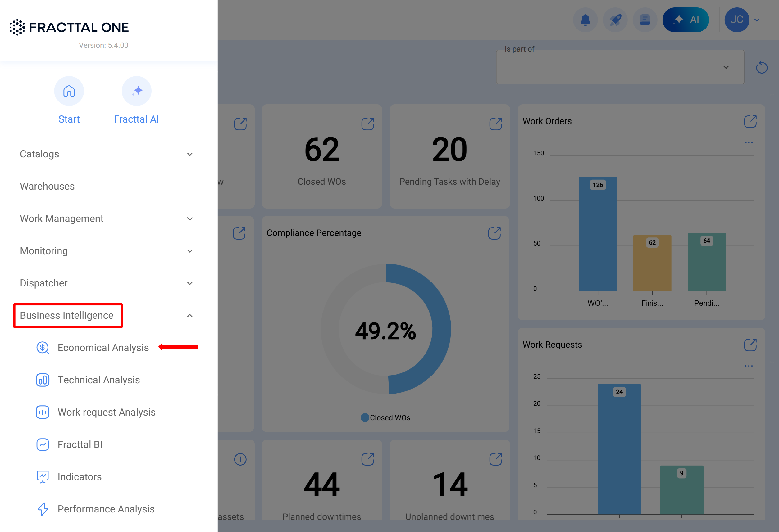The width and height of the screenshot is (779, 532).
Task: Open Fracttal AI sparkle icon in sidebar
Action: 136,91
